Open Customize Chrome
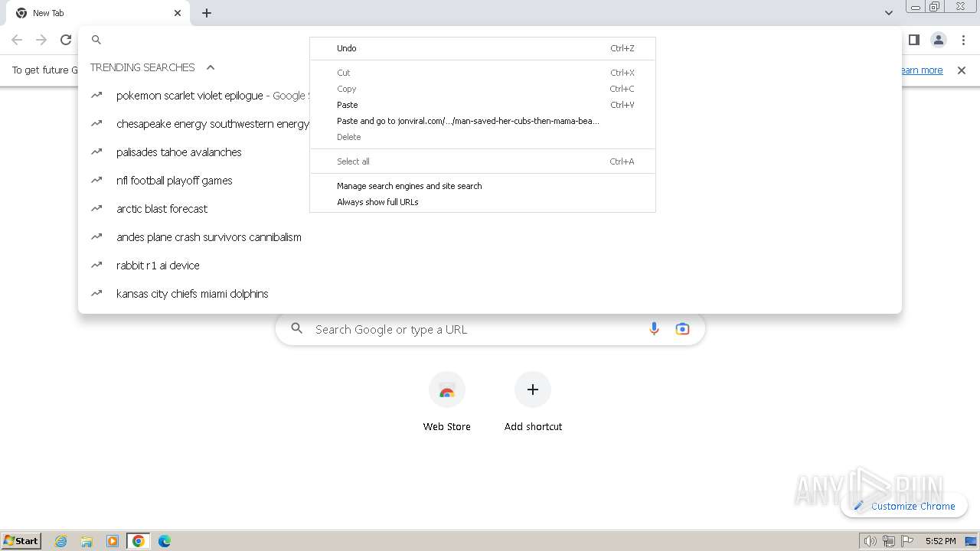Viewport: 980px width, 551px height. tap(904, 506)
